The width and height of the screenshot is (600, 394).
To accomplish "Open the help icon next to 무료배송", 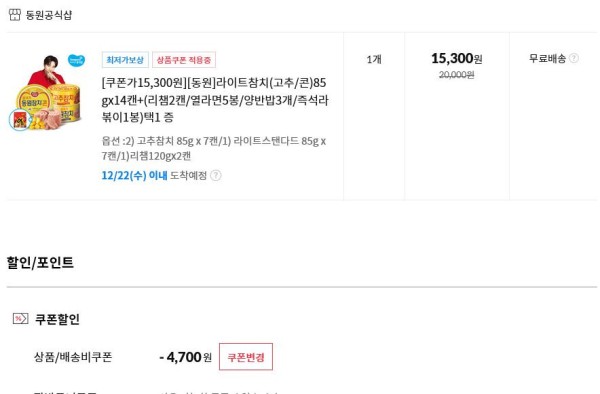I will [574, 58].
